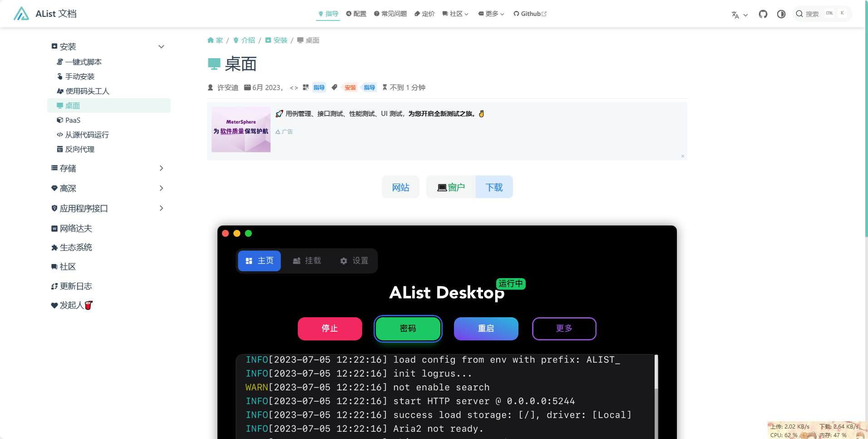Click the search box
Screen dimensions: 868x439
822,14
